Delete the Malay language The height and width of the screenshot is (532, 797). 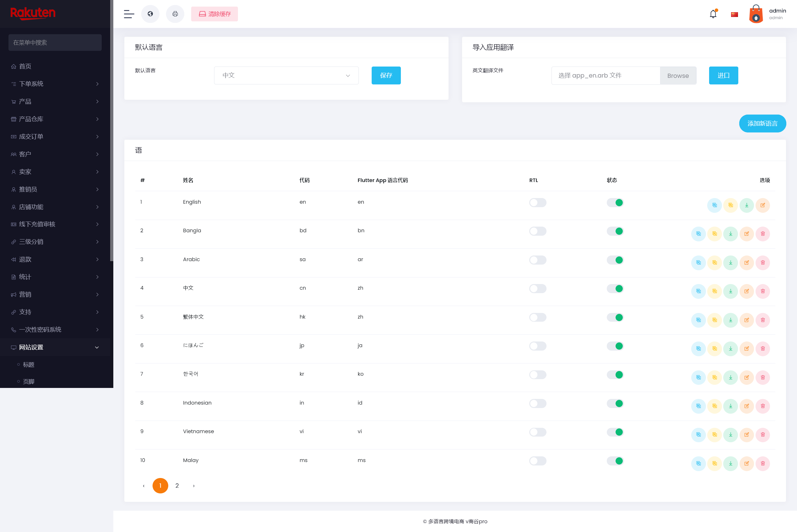coord(762,464)
